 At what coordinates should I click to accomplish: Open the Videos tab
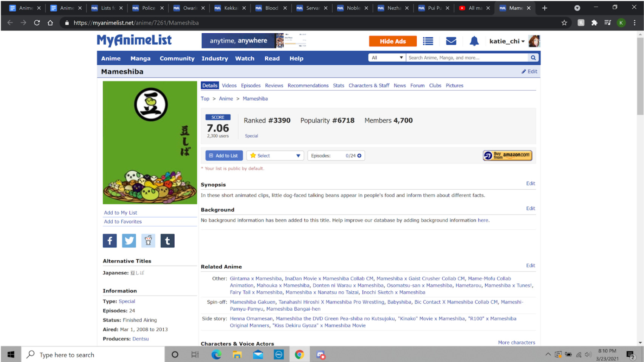tap(229, 86)
